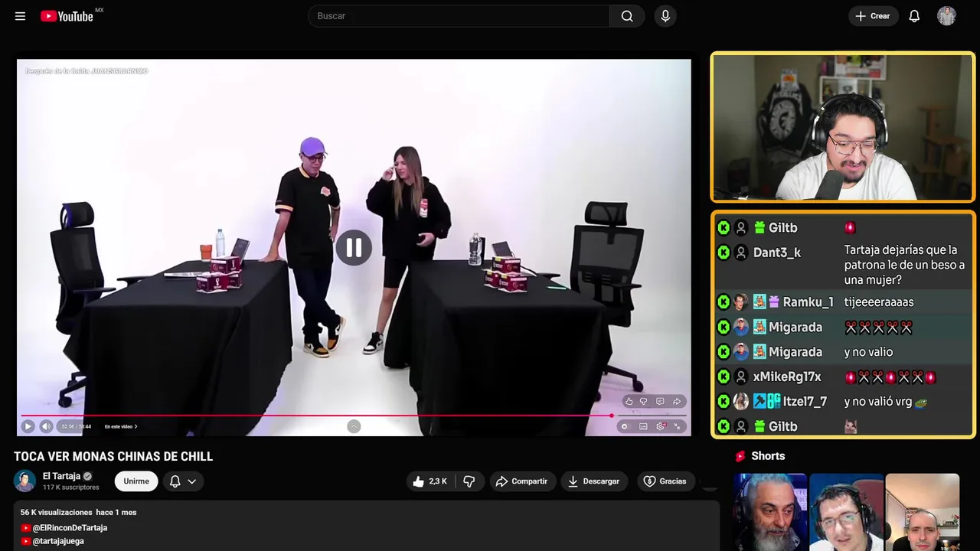The width and height of the screenshot is (980, 551).
Task: Click the Buscar search field
Action: pyautogui.click(x=459, y=16)
